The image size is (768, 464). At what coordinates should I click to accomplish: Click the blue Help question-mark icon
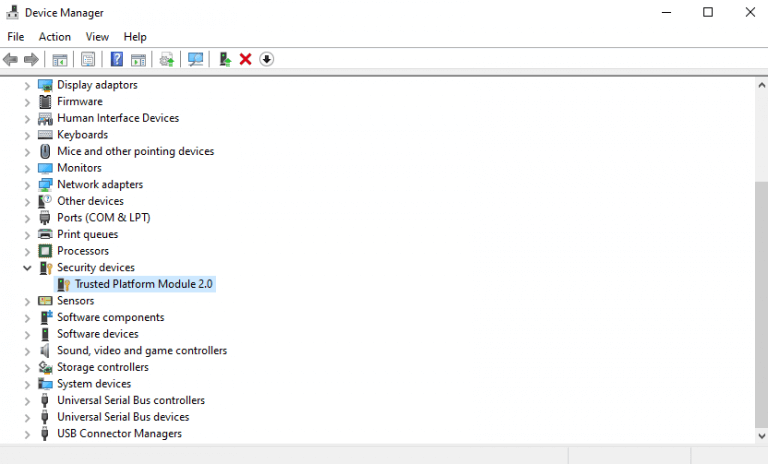[x=117, y=59]
